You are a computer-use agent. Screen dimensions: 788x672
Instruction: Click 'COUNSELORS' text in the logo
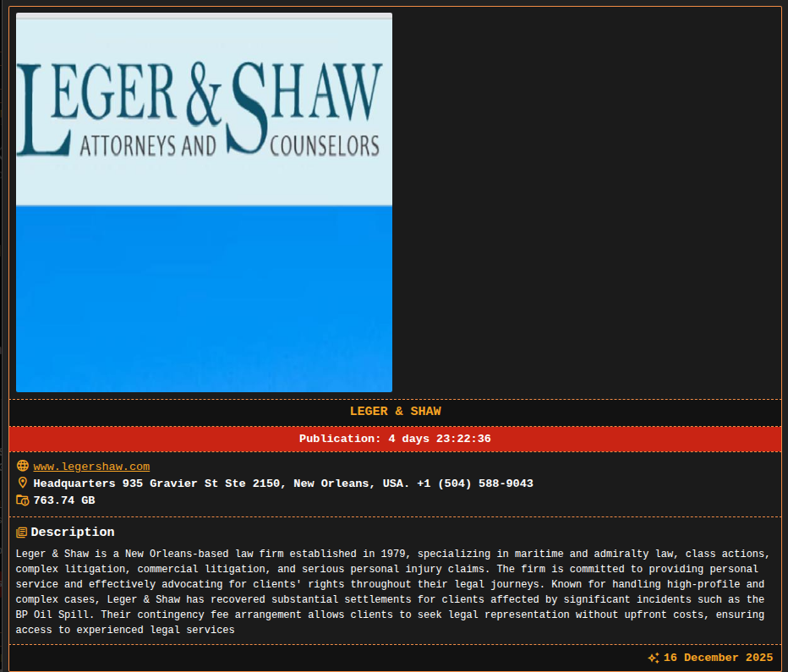(324, 146)
